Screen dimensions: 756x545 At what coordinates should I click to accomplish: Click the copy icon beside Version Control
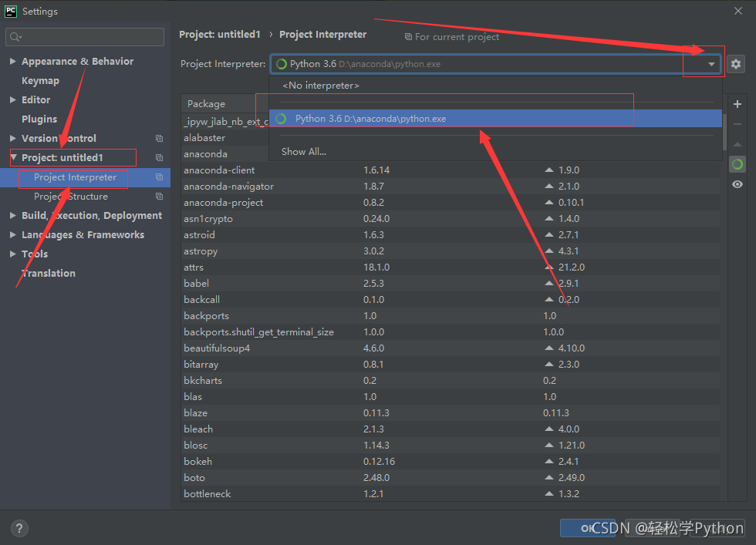[x=159, y=138]
